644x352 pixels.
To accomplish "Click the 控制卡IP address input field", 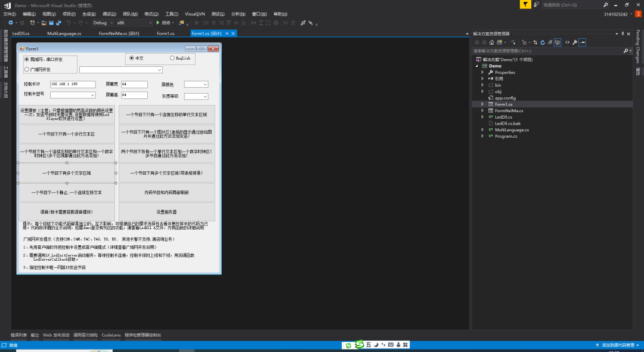I will pos(72,84).
